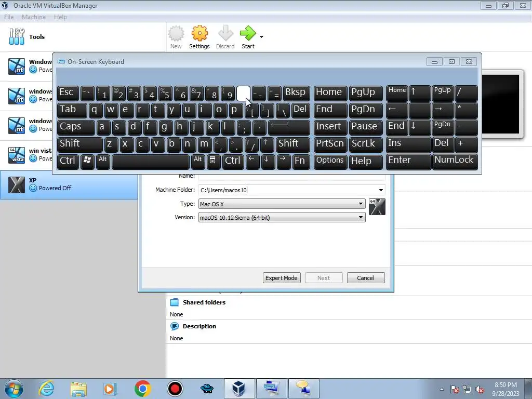532x399 pixels.
Task: Tap the Windows logo key on keyboard
Action: tap(87, 162)
